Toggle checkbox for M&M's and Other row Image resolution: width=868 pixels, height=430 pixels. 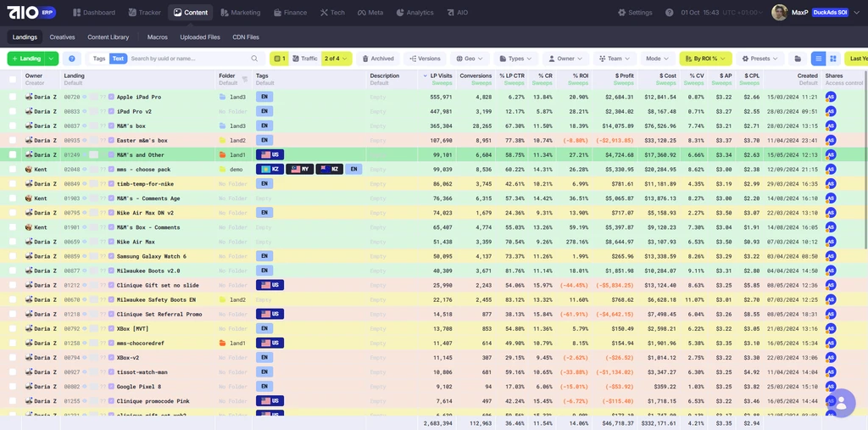click(x=13, y=154)
